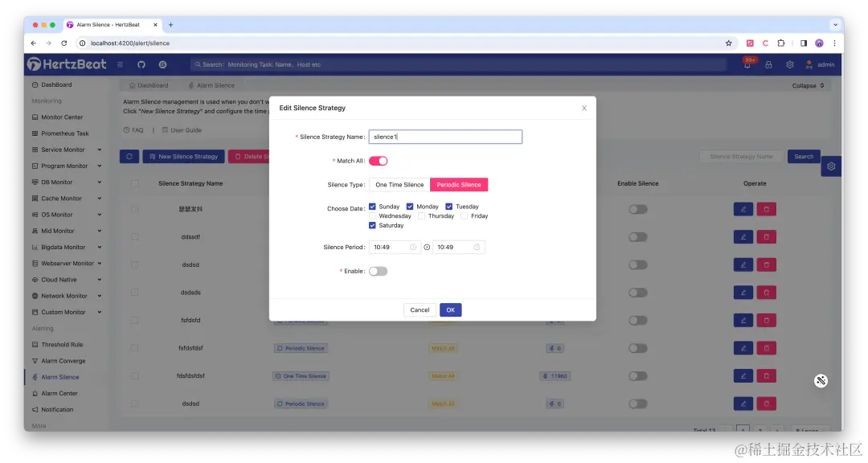This screenshot has height=463, width=868.
Task: Close the Edit Silence Strategy dialog with X
Action: (584, 108)
